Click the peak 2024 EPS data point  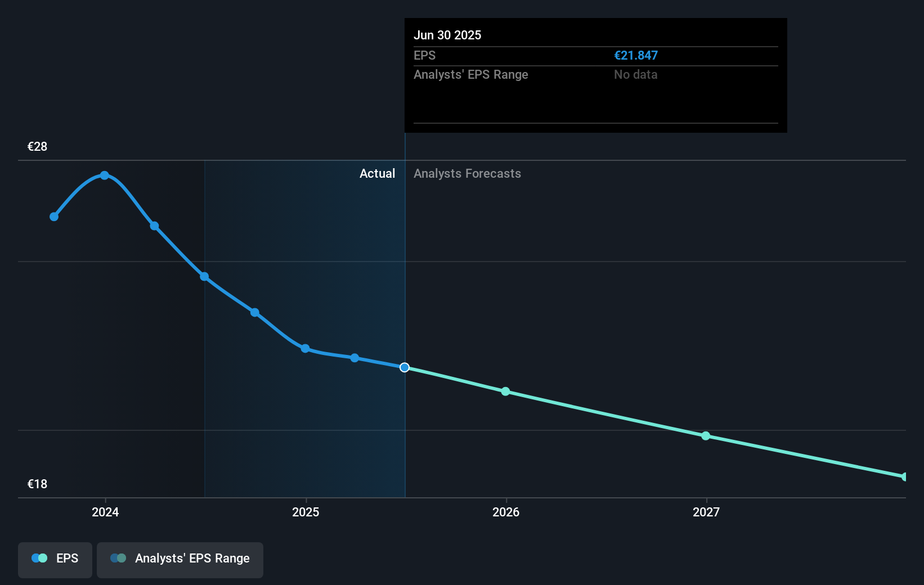[x=105, y=175]
